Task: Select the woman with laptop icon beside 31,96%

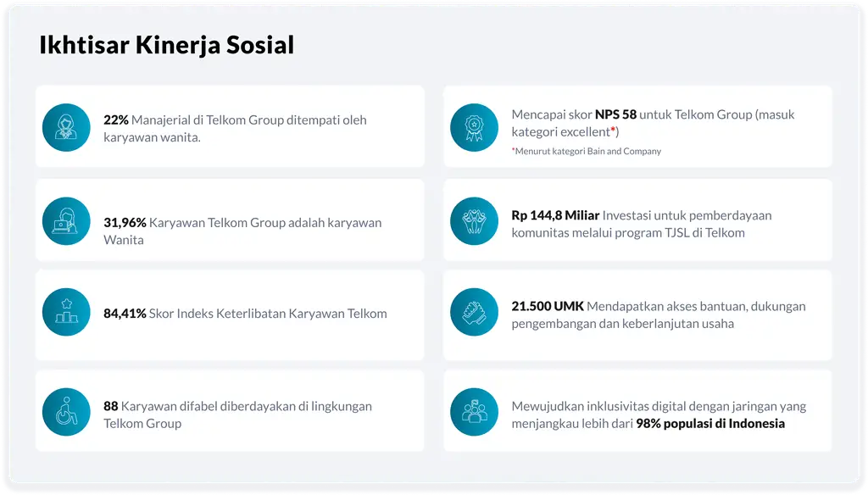Action: tap(66, 221)
